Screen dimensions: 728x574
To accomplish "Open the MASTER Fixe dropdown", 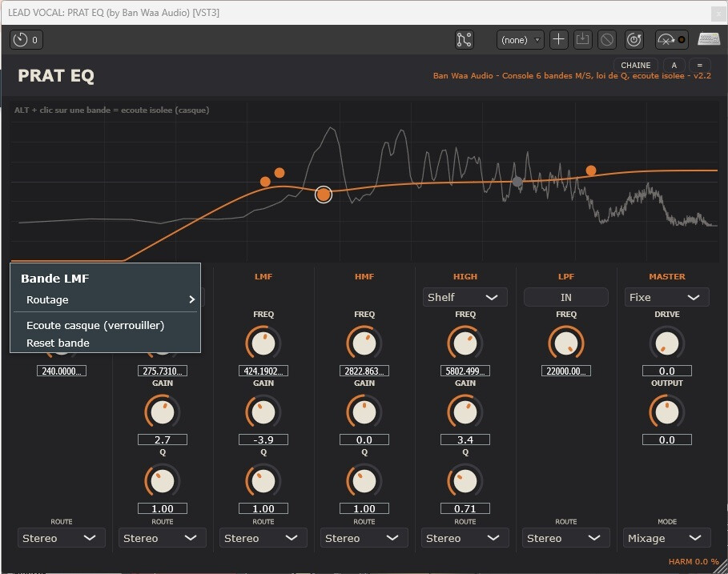I will click(666, 298).
